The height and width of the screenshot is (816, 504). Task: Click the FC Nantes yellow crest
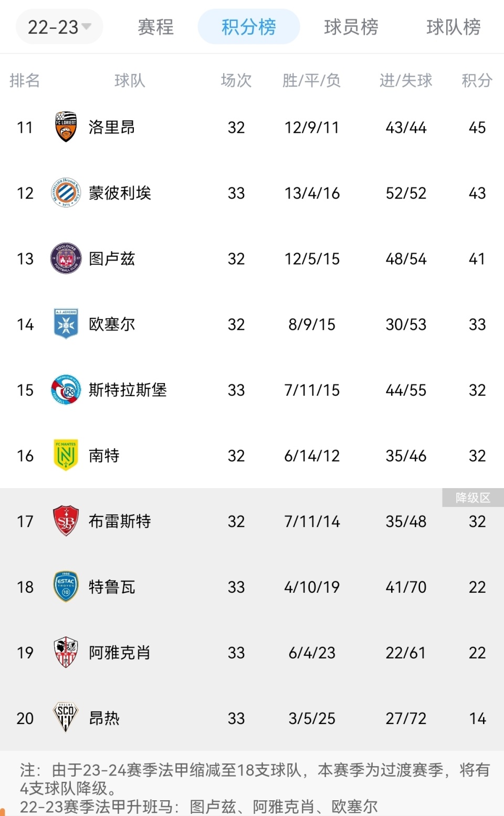click(x=66, y=455)
